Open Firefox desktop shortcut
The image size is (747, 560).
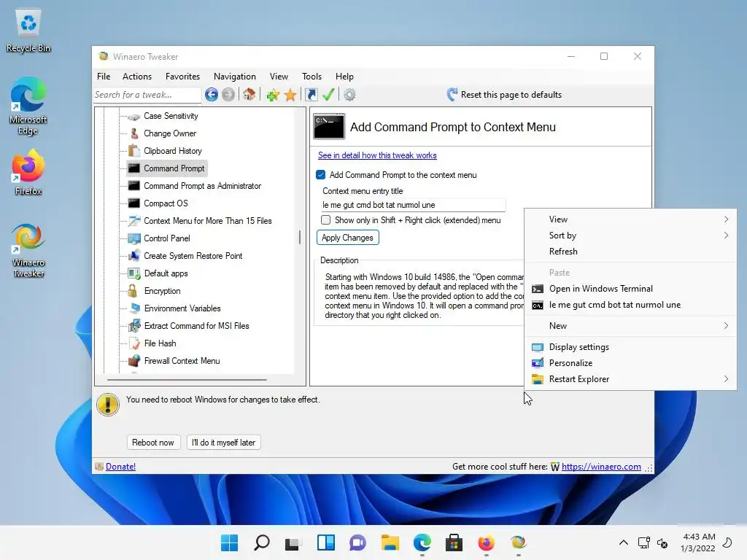[28, 172]
